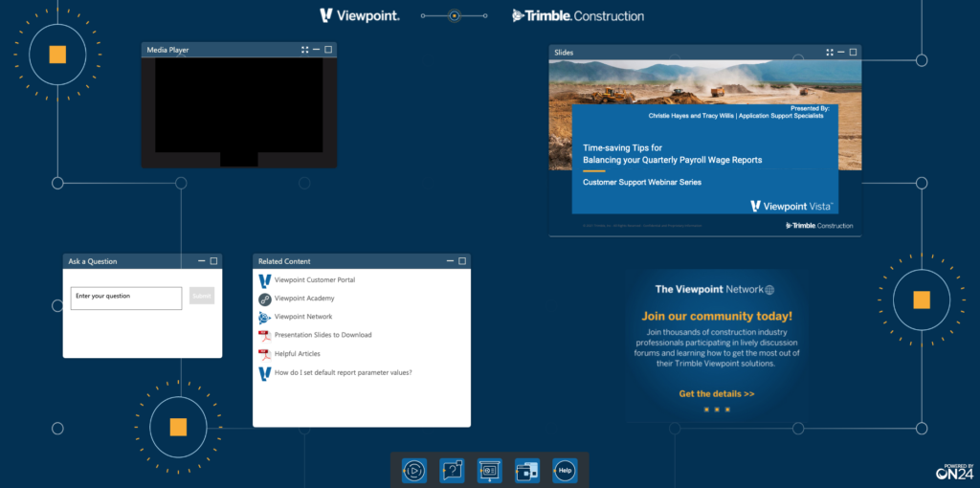Click Get the details >> link

(x=717, y=394)
